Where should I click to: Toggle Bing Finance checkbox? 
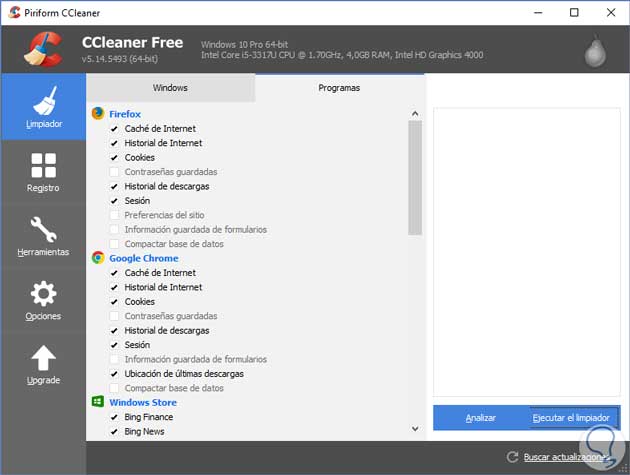coord(115,417)
